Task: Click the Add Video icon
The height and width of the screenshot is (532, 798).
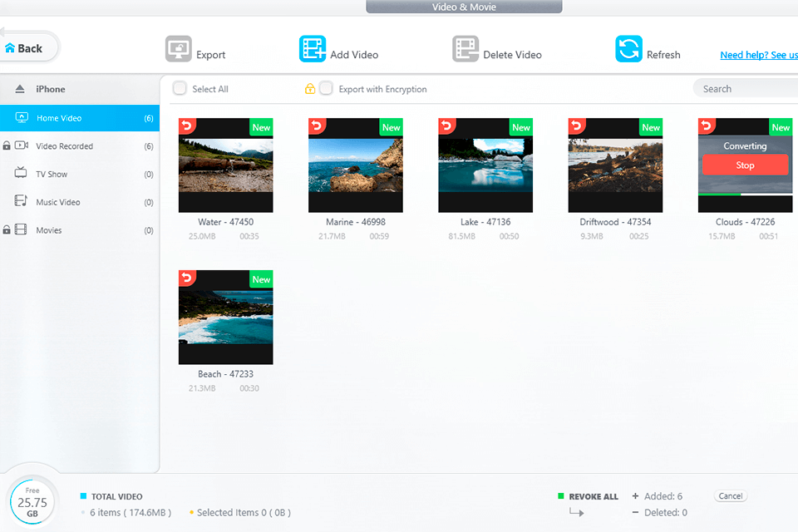Action: click(313, 49)
